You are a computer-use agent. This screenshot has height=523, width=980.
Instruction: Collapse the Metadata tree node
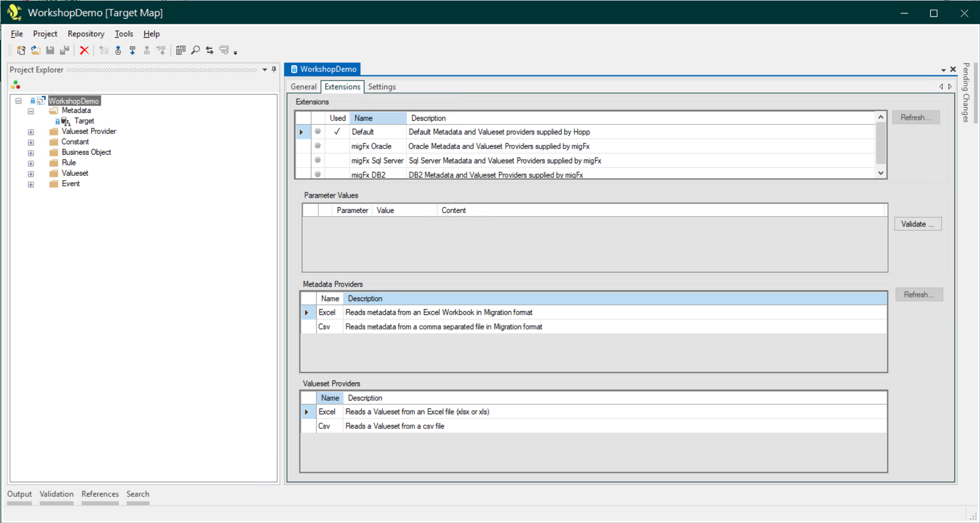[x=31, y=111]
